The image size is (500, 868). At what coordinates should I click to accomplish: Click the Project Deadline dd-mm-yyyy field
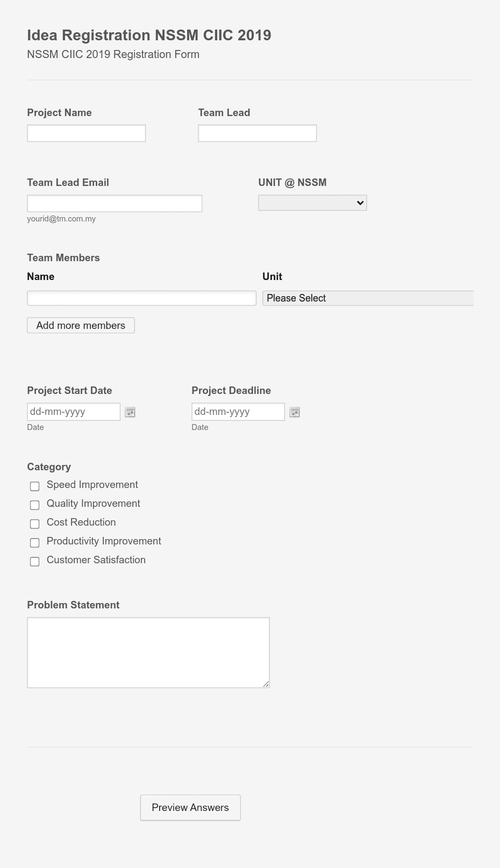pyautogui.click(x=238, y=411)
